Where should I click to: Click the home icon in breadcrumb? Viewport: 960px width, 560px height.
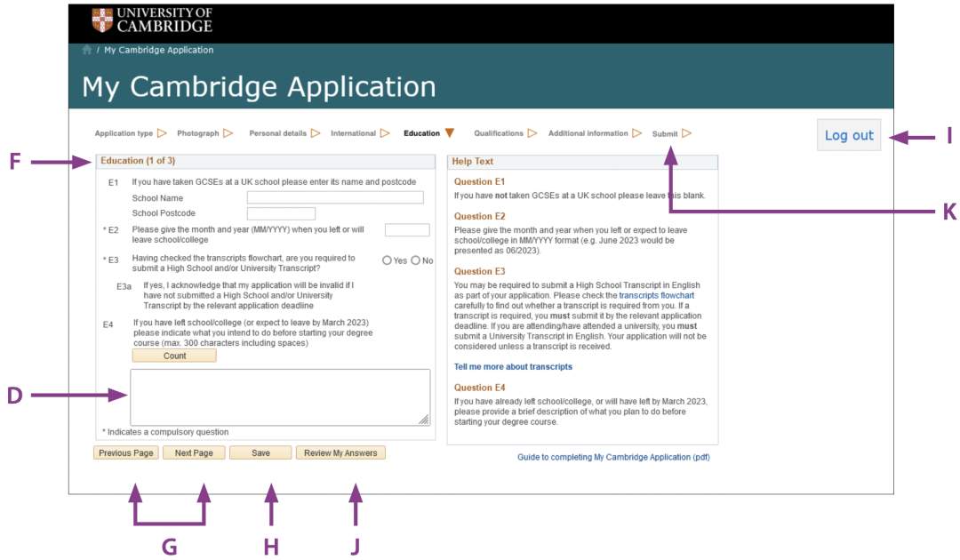tap(87, 51)
